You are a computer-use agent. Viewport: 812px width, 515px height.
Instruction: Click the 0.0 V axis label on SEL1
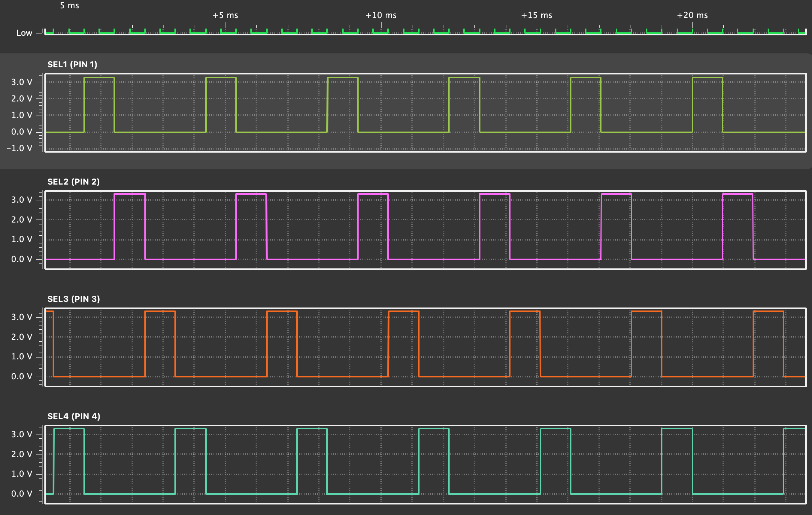(x=21, y=132)
